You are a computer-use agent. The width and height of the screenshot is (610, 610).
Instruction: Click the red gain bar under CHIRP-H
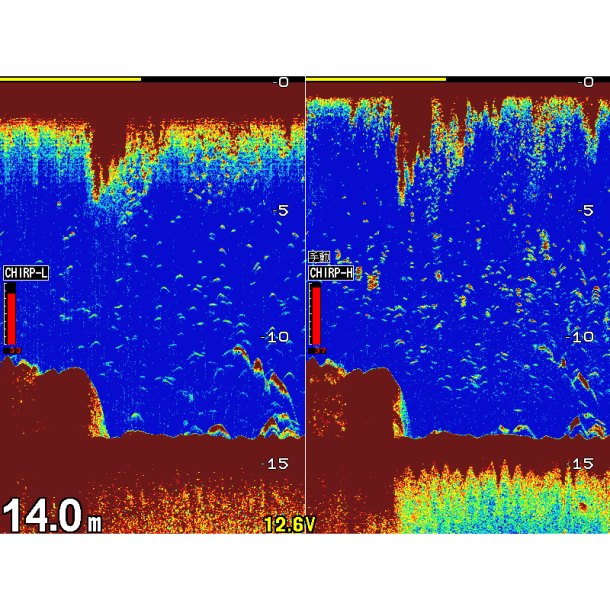click(x=316, y=317)
